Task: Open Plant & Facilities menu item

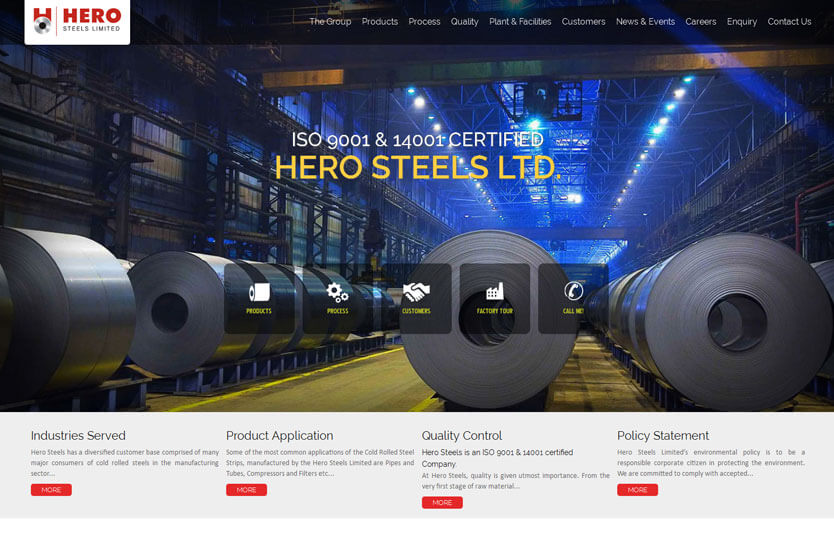Action: pyautogui.click(x=520, y=22)
